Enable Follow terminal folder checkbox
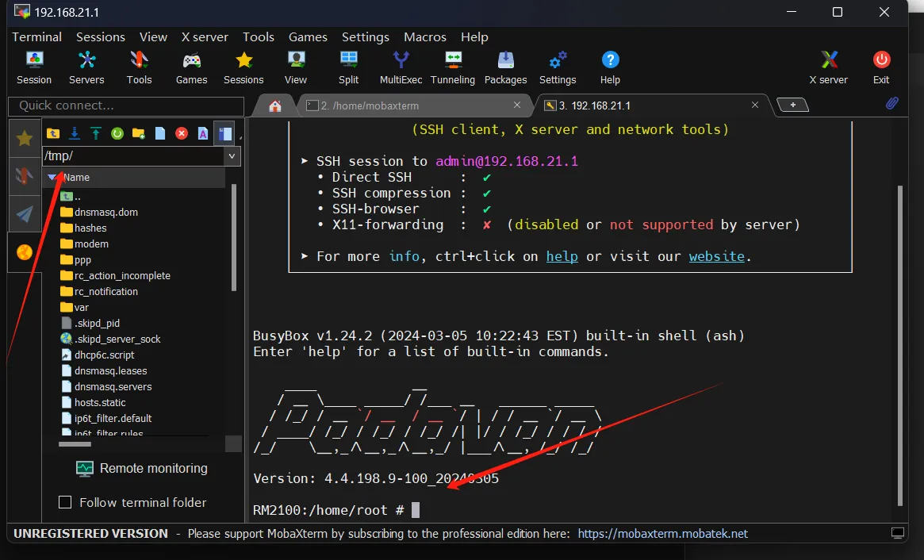This screenshot has width=924, height=560. point(65,502)
